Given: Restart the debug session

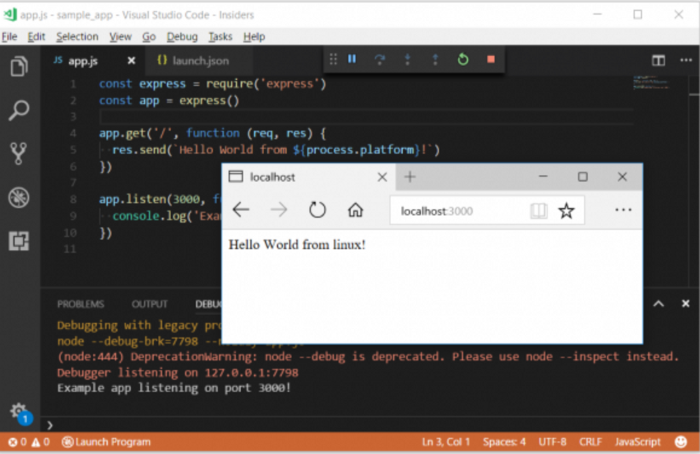Looking at the screenshot, I should 463,59.
